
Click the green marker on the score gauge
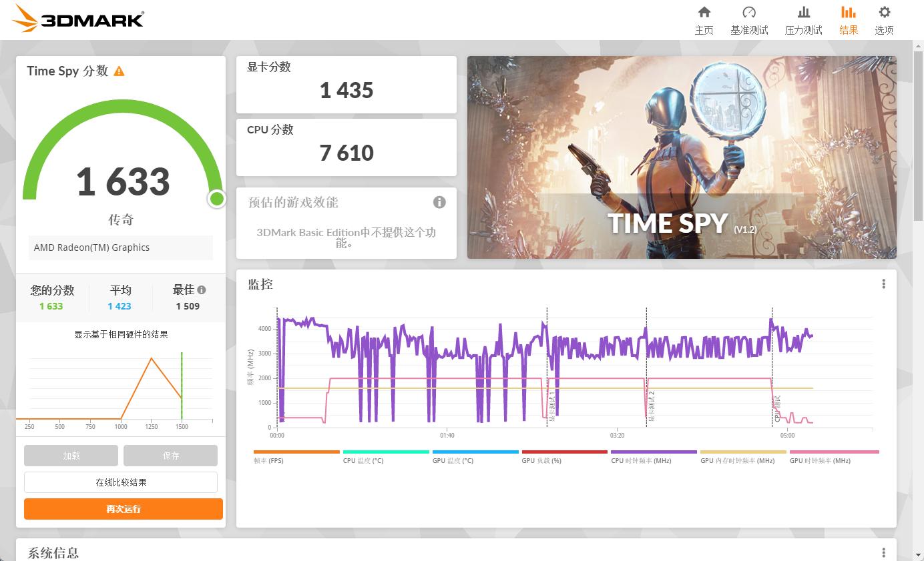tap(216, 197)
